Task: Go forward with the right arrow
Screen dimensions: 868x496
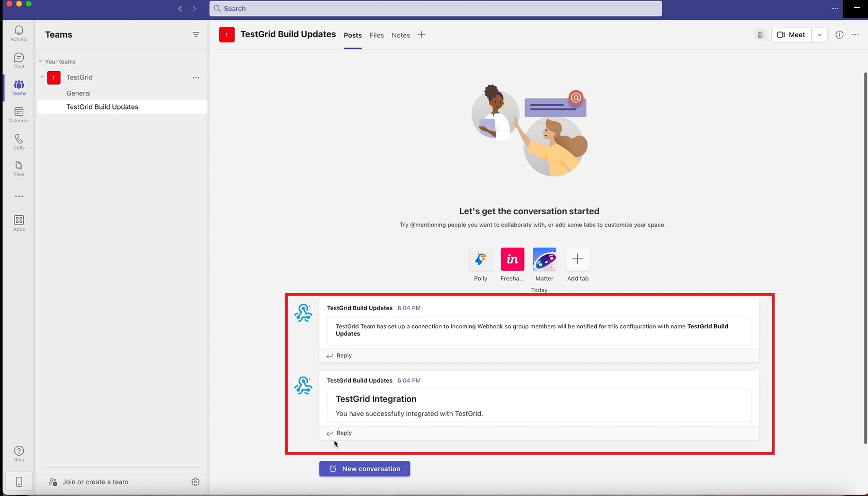Action: 194,8
